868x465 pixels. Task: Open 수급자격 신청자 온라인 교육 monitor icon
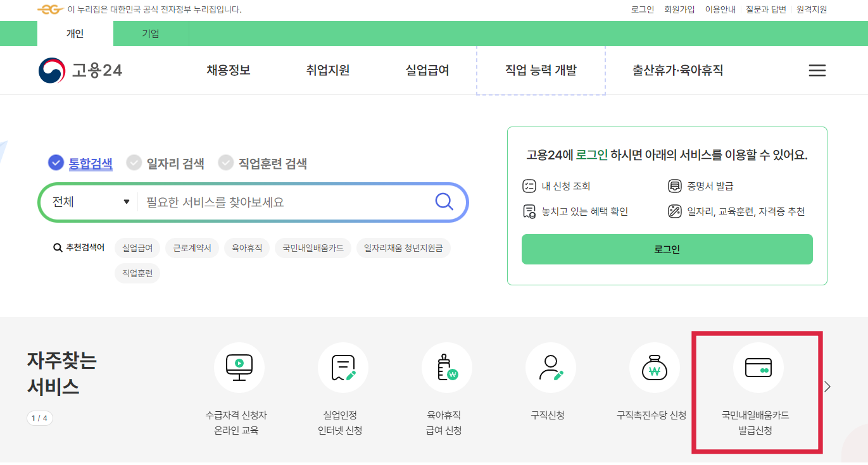pyautogui.click(x=239, y=368)
